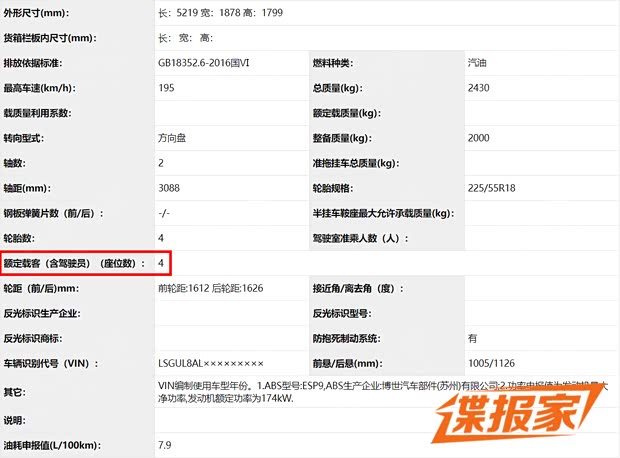Click the top speed value 195
620x458 pixels.
coord(166,88)
